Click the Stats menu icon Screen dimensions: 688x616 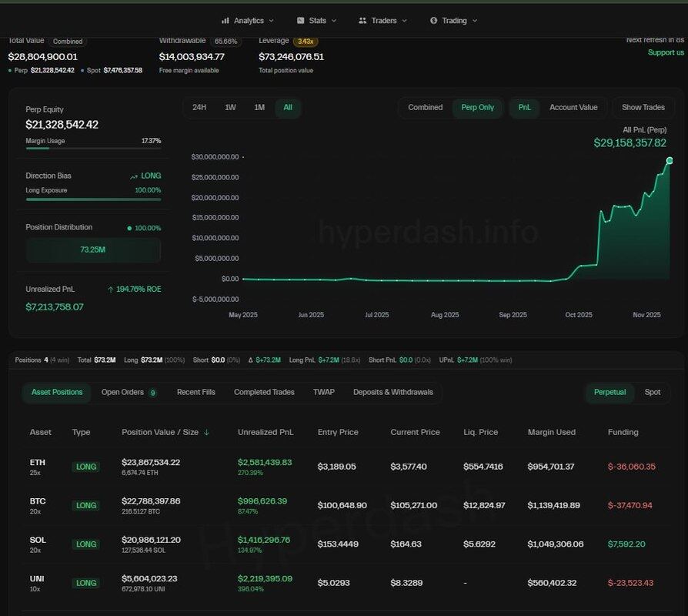tap(301, 21)
